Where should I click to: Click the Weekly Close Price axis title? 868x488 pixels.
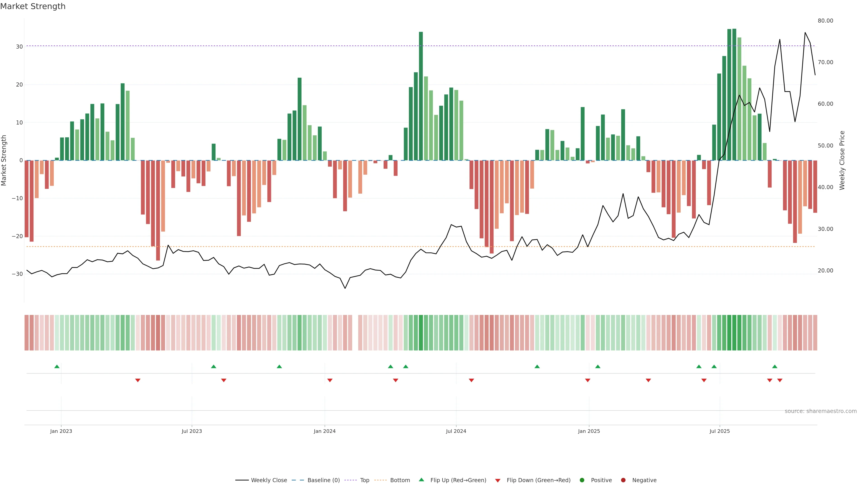pyautogui.click(x=842, y=160)
